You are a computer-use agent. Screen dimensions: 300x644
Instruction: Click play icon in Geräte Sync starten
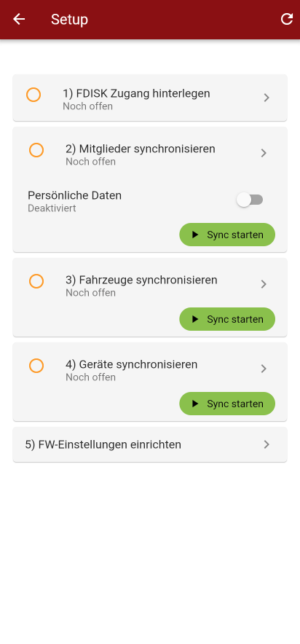coord(195,404)
